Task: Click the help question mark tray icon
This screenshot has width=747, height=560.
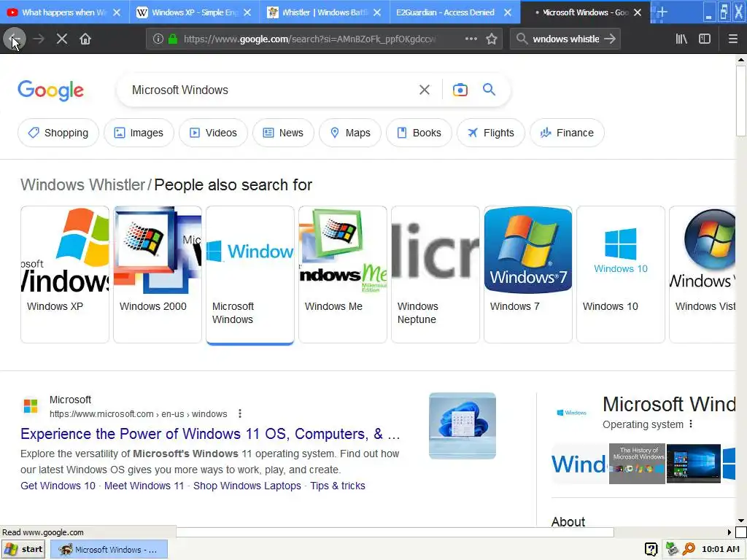Action: tap(651, 549)
